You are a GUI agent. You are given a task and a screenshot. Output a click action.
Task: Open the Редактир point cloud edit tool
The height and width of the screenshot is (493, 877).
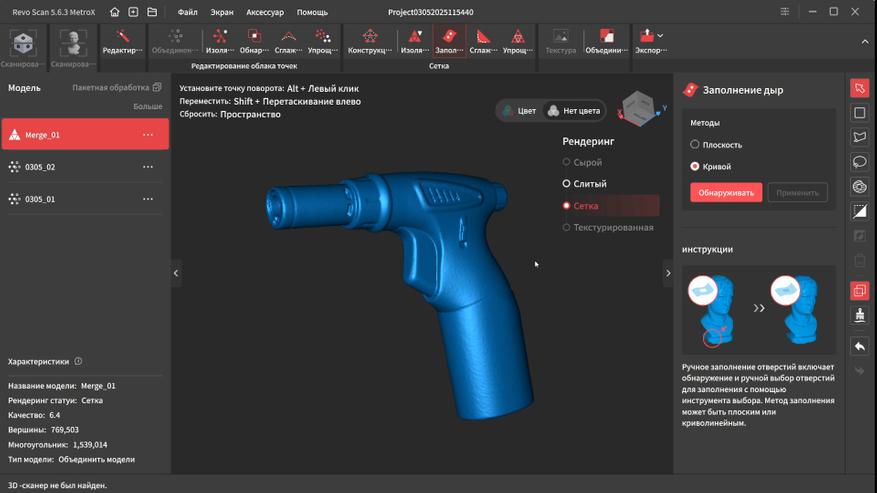click(x=122, y=42)
